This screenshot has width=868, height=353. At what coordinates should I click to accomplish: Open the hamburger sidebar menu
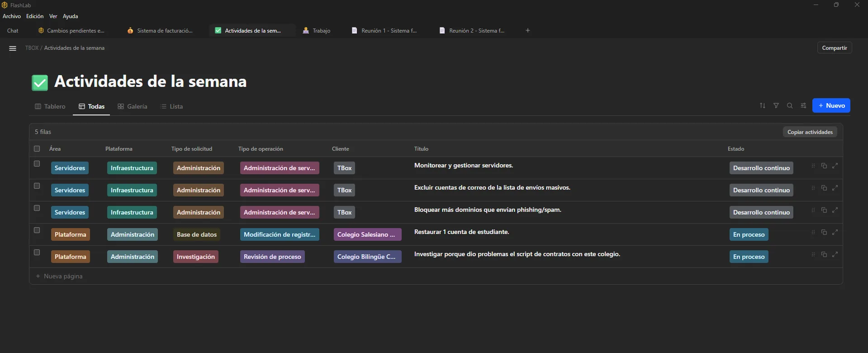(x=13, y=48)
